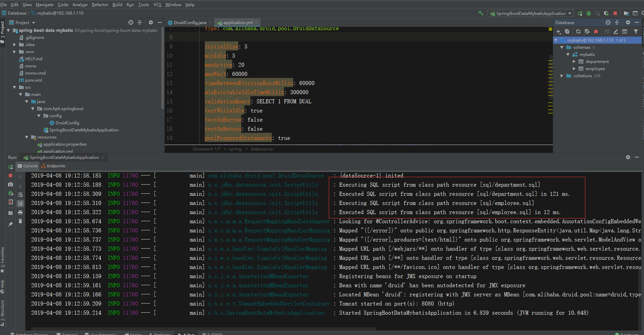Open data source properties wrench icon
644x335 pixels.
[x=587, y=32]
